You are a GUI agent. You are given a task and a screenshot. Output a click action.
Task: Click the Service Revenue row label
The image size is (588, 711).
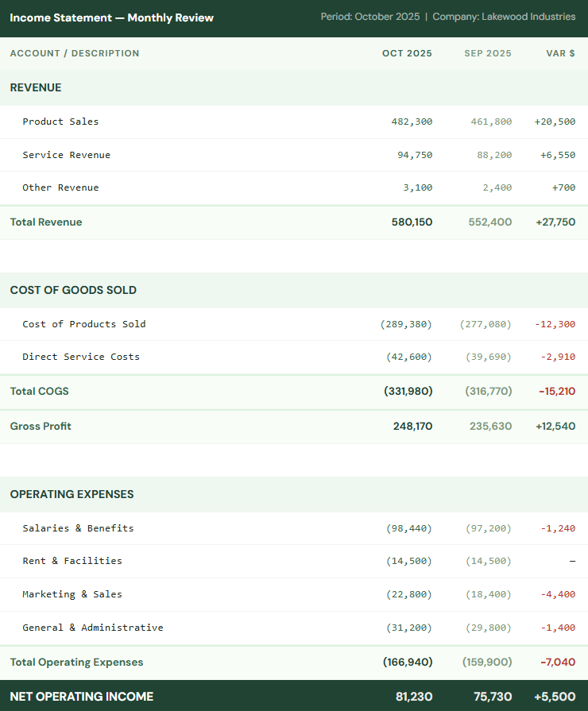tap(66, 155)
